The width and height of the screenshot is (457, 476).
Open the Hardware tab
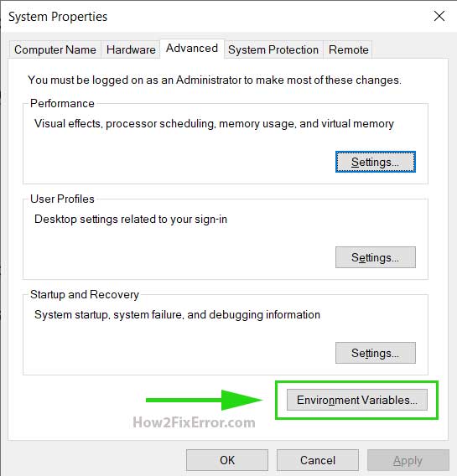tap(131, 49)
